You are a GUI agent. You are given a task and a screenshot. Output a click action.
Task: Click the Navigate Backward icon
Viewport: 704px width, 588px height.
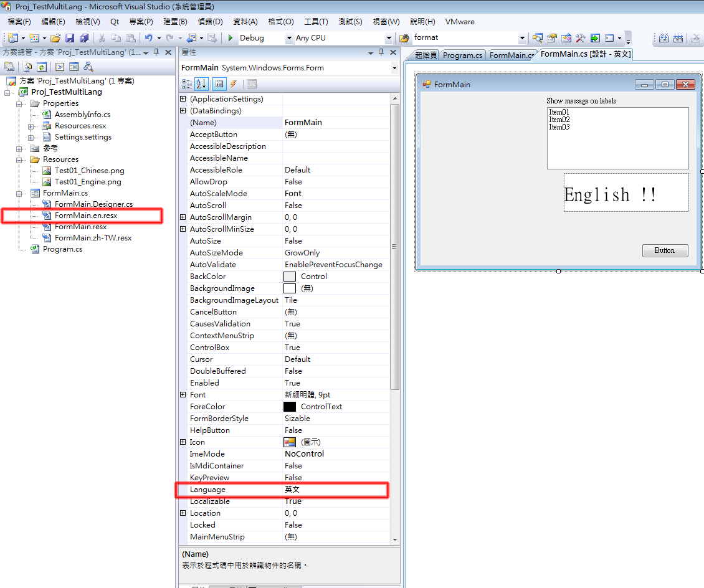(x=192, y=38)
